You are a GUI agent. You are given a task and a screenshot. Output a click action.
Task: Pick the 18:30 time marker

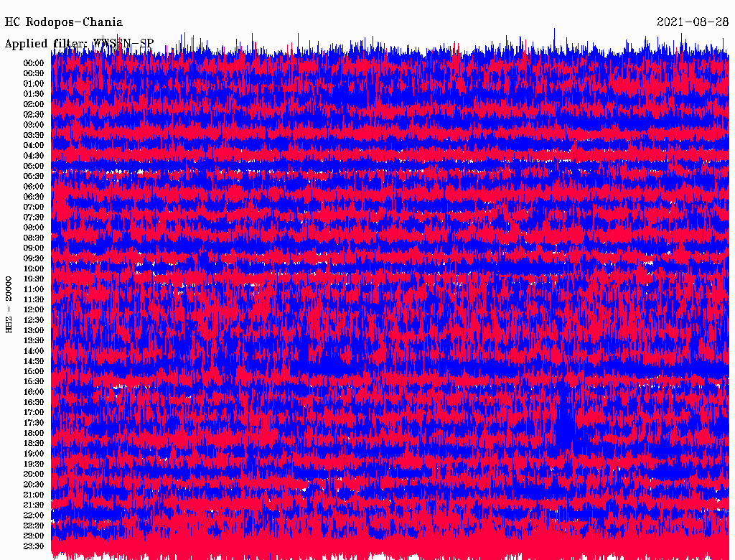[34, 444]
